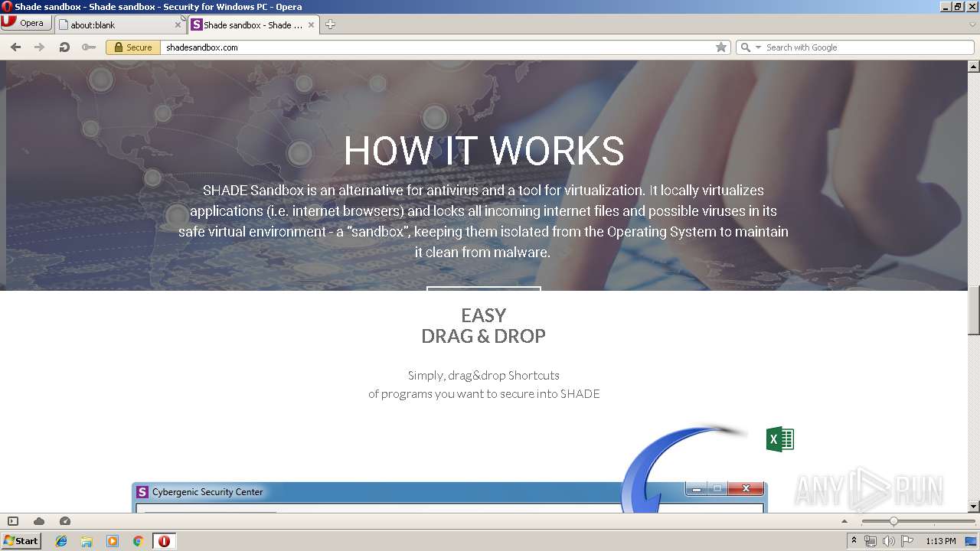Switch to the Shade sandbox tab
The height and width of the screenshot is (551, 980).
coord(253,24)
